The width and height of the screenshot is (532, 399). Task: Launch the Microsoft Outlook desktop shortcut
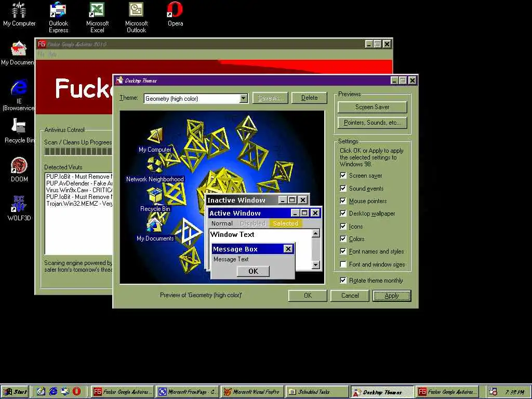point(137,17)
